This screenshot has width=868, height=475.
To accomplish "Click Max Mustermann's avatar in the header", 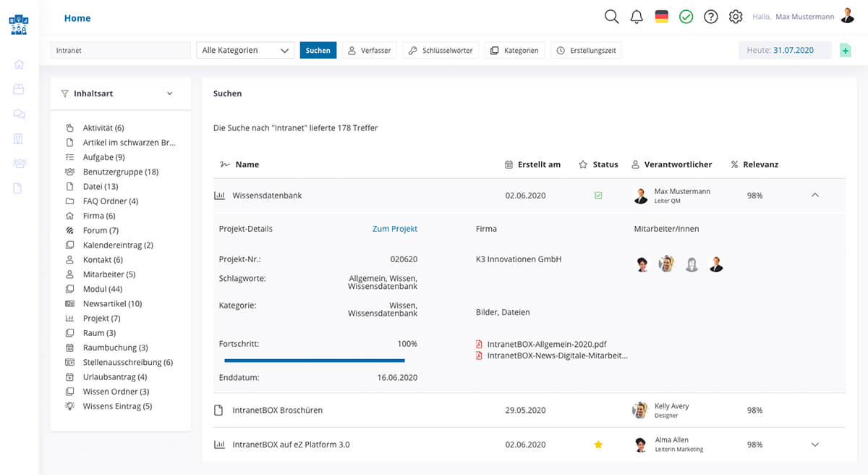I will coord(848,16).
